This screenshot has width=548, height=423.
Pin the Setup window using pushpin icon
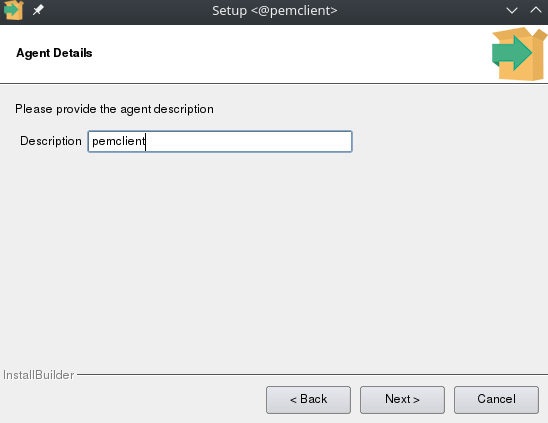point(38,10)
